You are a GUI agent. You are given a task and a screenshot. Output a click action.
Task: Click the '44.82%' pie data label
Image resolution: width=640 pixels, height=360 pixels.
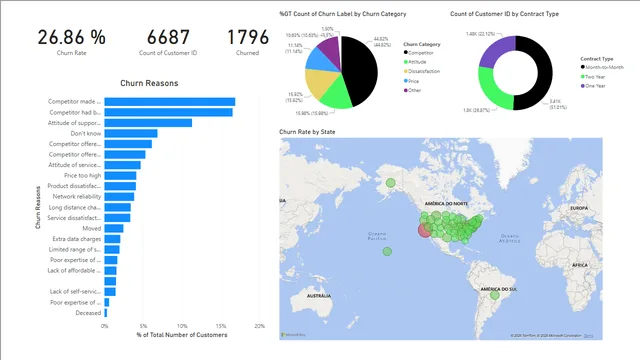pos(382,42)
